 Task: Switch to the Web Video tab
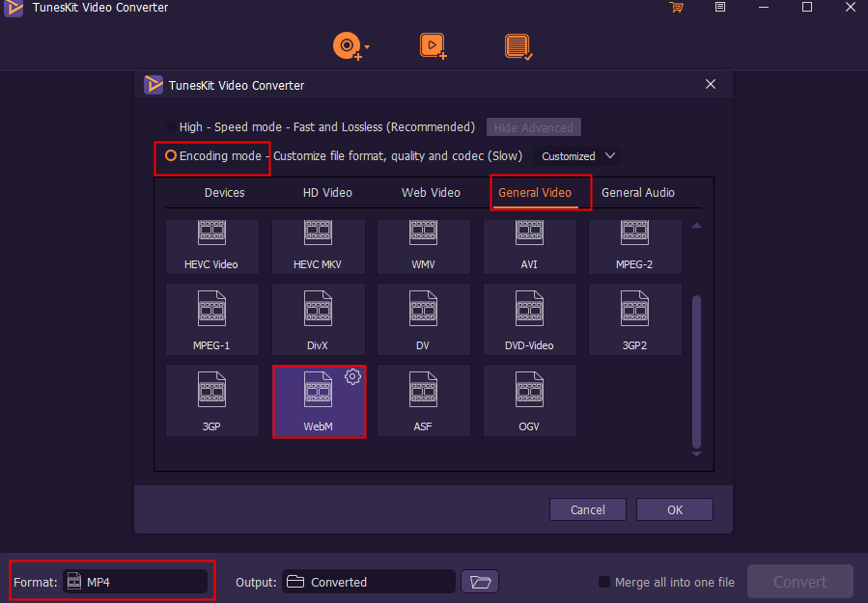pyautogui.click(x=431, y=193)
